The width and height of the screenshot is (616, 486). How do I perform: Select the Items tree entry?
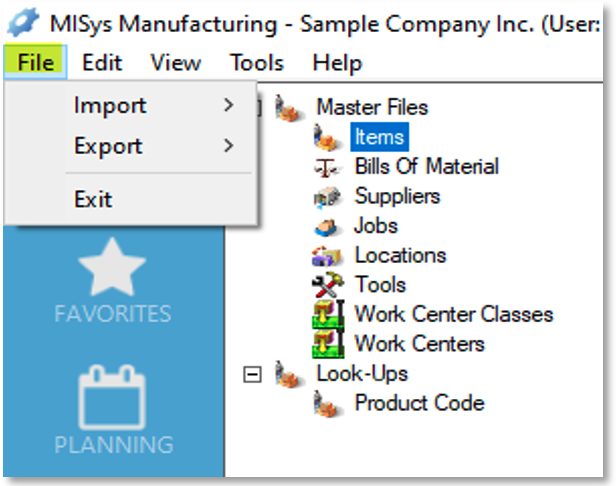(x=380, y=137)
